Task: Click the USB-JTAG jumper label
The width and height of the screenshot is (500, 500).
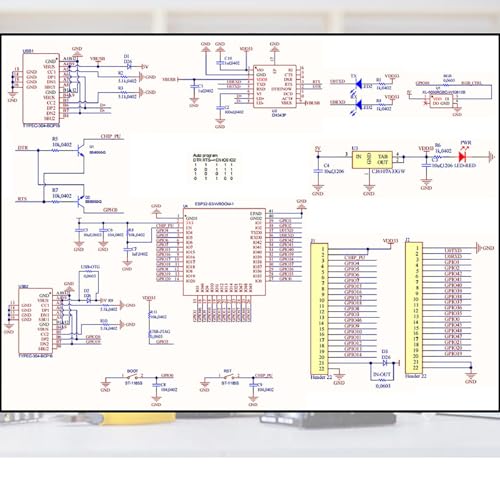Action: (x=160, y=332)
